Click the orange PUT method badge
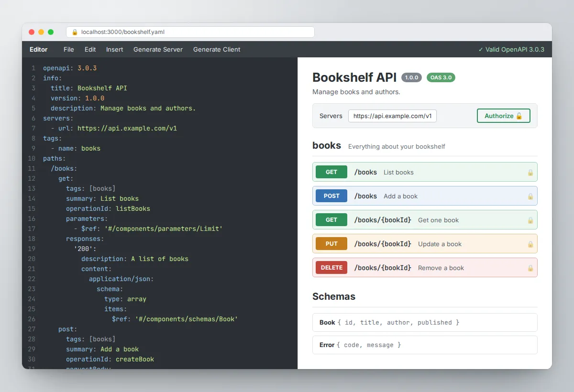Screen dimensions: 574x392 pos(331,244)
